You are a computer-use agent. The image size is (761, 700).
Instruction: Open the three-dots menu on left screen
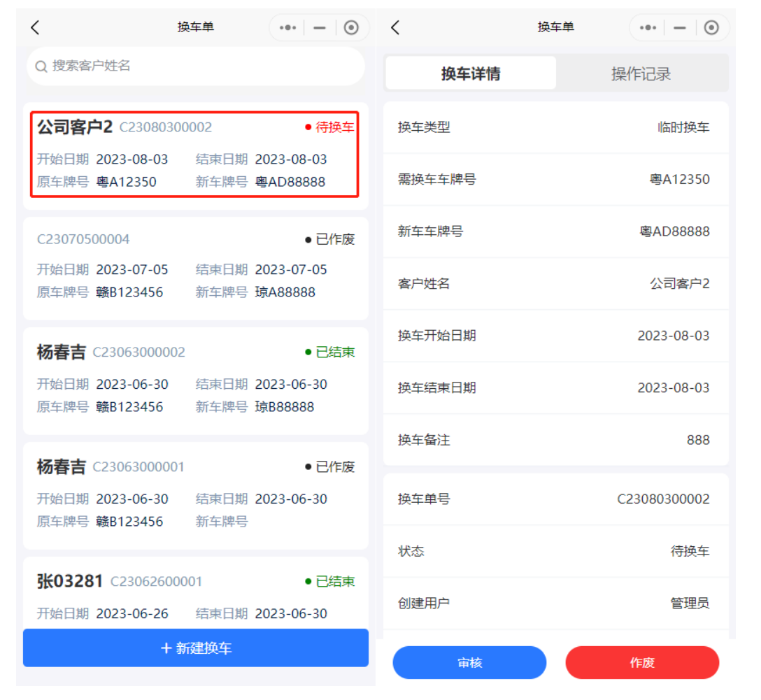(287, 28)
